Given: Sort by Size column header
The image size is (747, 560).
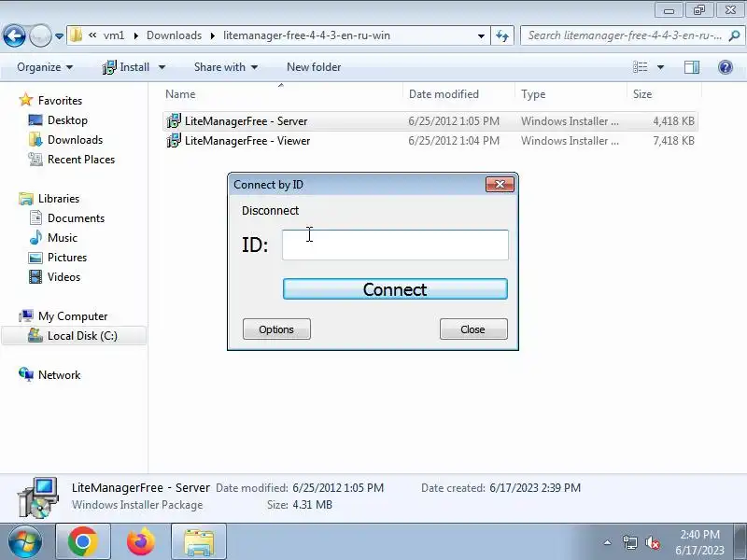Looking at the screenshot, I should [x=642, y=94].
